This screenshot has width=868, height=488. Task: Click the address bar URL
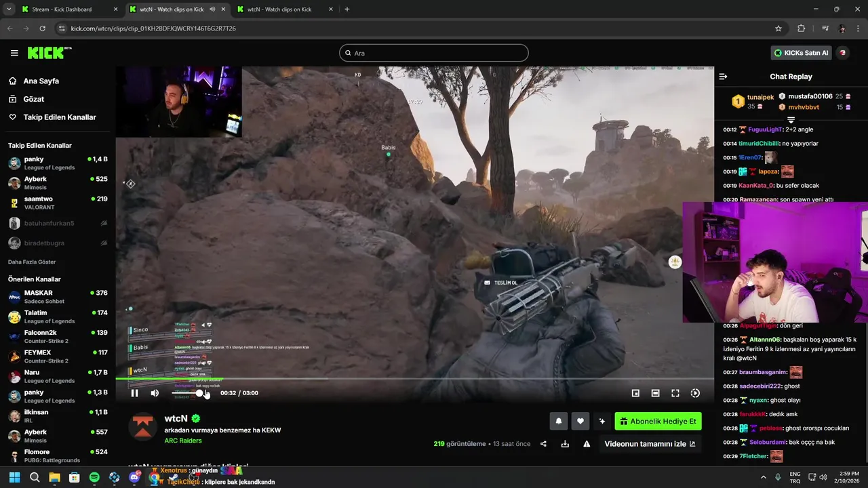click(x=153, y=28)
